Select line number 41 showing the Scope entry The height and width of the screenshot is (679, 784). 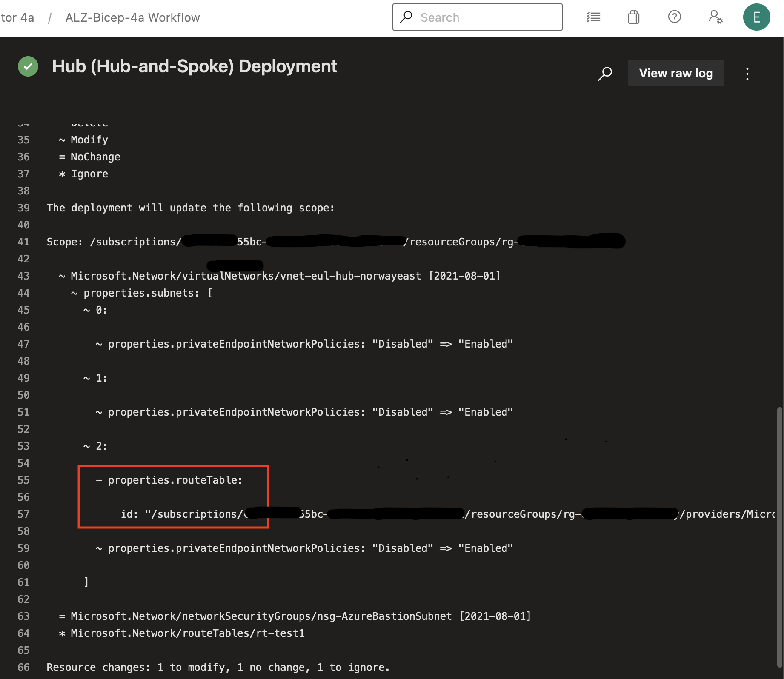coord(24,242)
